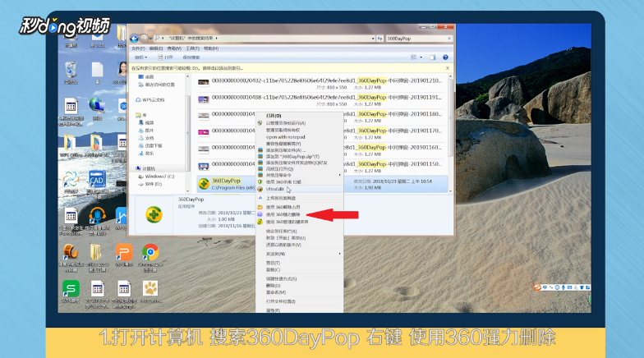Click the Explorer back navigation arrow
The height and width of the screenshot is (358, 644).
[x=134, y=39]
